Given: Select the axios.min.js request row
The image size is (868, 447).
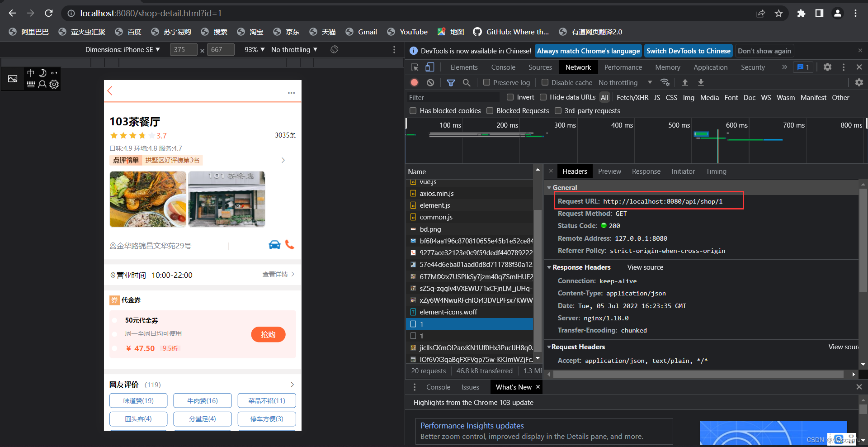Looking at the screenshot, I should click(x=469, y=193).
